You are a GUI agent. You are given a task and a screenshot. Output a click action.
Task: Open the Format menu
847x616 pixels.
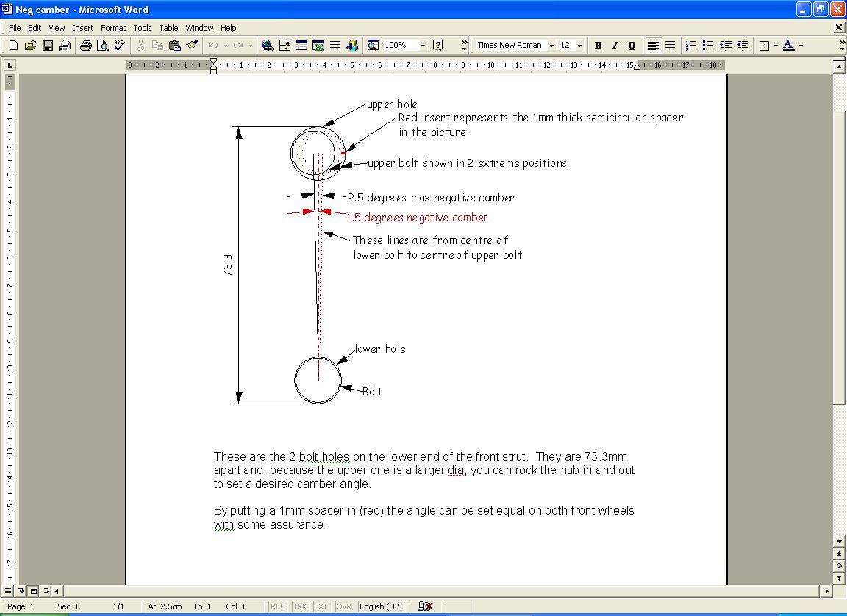pos(113,28)
